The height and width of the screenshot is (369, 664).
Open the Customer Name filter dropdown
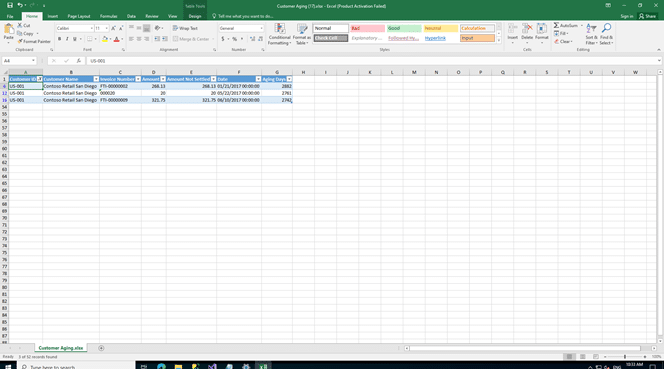(x=96, y=79)
